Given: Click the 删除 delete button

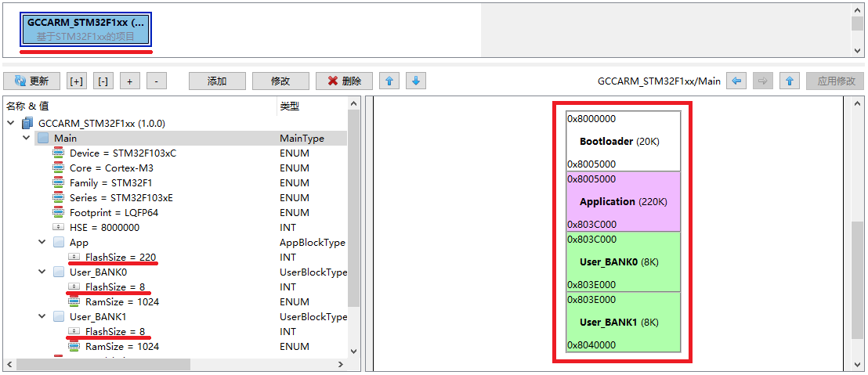Looking at the screenshot, I should coord(345,81).
